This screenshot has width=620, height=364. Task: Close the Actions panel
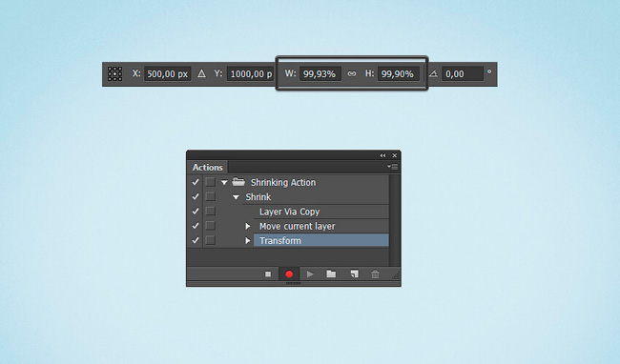[x=394, y=155]
